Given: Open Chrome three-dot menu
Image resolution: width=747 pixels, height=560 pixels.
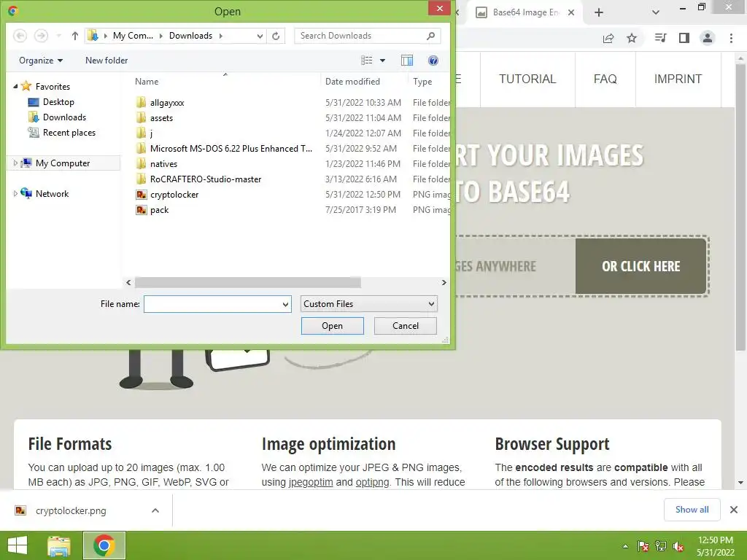Looking at the screenshot, I should coord(731,38).
